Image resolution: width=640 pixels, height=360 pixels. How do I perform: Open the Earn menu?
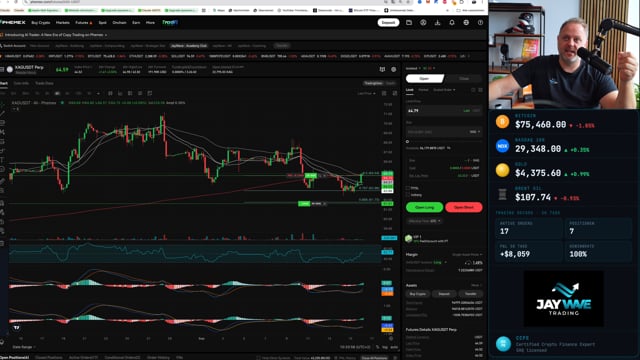[x=136, y=22]
